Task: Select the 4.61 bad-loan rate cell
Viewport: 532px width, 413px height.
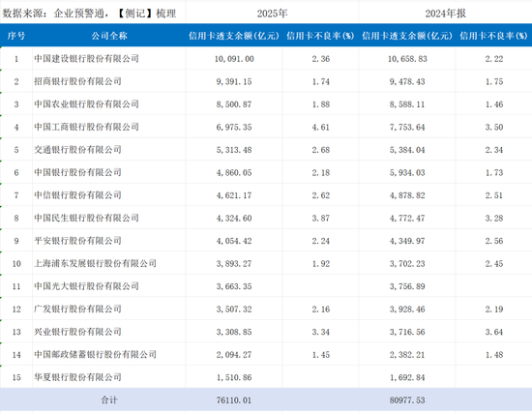Action: click(321, 128)
